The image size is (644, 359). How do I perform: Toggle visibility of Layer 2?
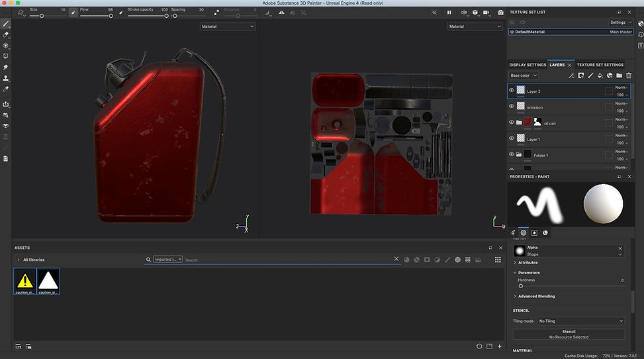click(512, 90)
